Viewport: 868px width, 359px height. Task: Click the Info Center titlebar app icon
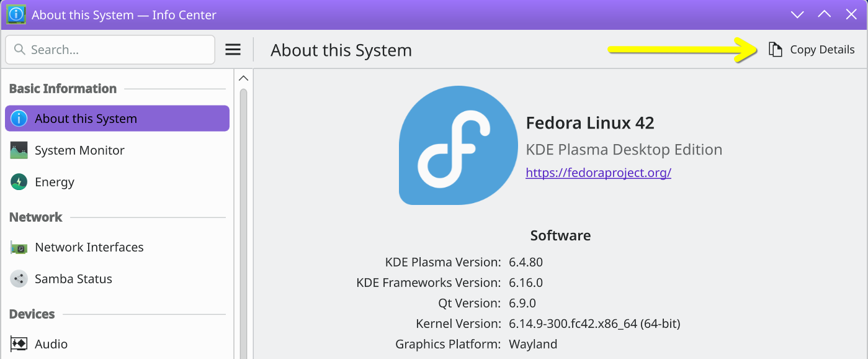(x=16, y=14)
